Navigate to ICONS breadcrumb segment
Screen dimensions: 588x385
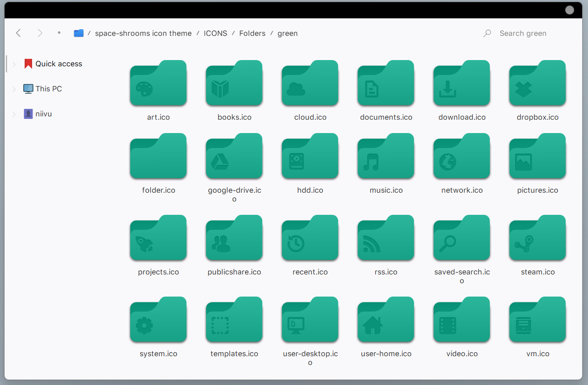tap(215, 33)
